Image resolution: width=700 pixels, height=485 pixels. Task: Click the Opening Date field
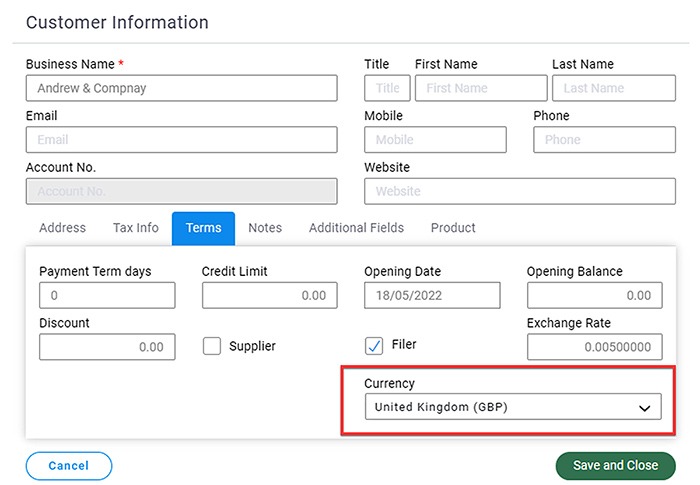pyautogui.click(x=432, y=295)
